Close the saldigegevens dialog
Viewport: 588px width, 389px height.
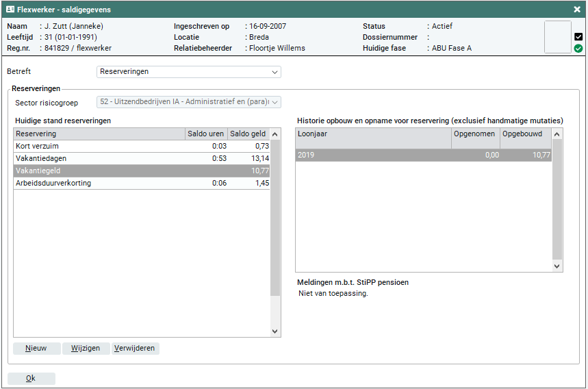coord(577,10)
